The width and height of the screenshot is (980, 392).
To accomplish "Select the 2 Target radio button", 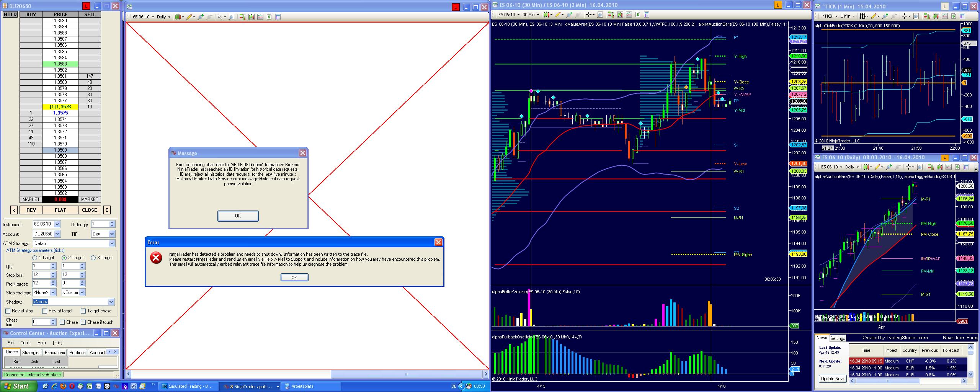I will point(64,258).
